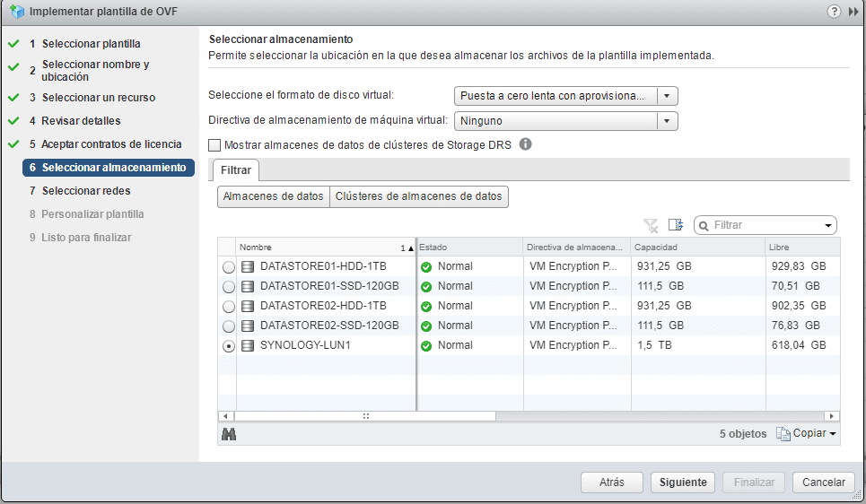Select DATASTORE01-SSD-120GB radio button

click(x=229, y=287)
